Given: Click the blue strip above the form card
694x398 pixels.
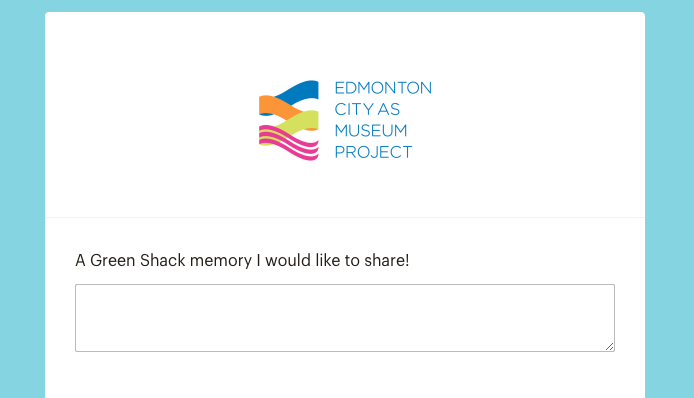Looking at the screenshot, I should pyautogui.click(x=345, y=6).
